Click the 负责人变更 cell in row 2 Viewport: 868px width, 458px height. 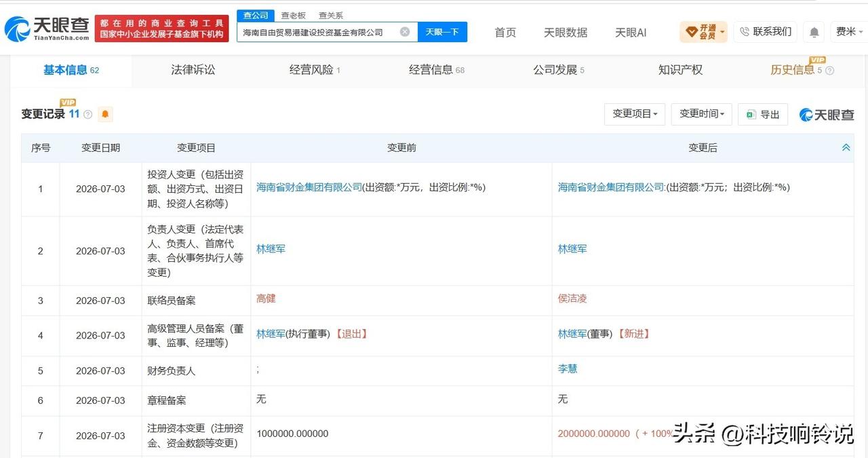pyautogui.click(x=196, y=251)
